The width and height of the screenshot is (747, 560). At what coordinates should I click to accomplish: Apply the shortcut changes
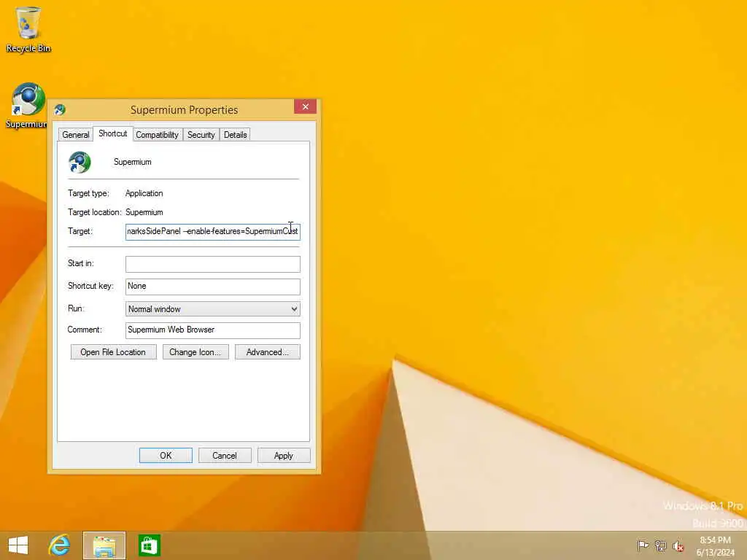pos(284,456)
